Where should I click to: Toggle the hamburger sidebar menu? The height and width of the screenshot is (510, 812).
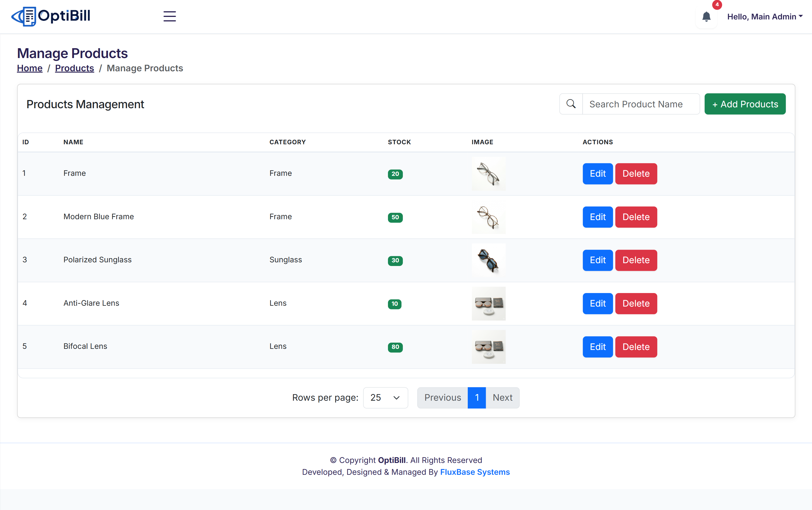[x=170, y=16]
